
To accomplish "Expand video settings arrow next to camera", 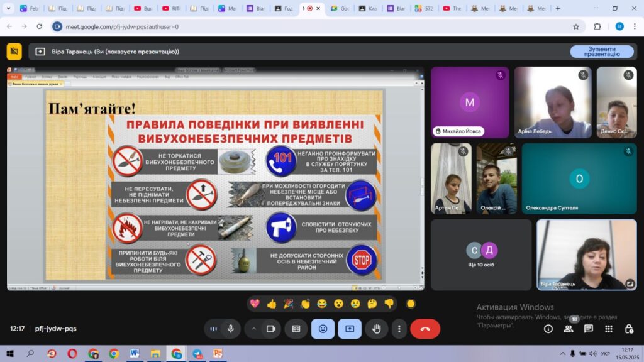I will (254, 329).
